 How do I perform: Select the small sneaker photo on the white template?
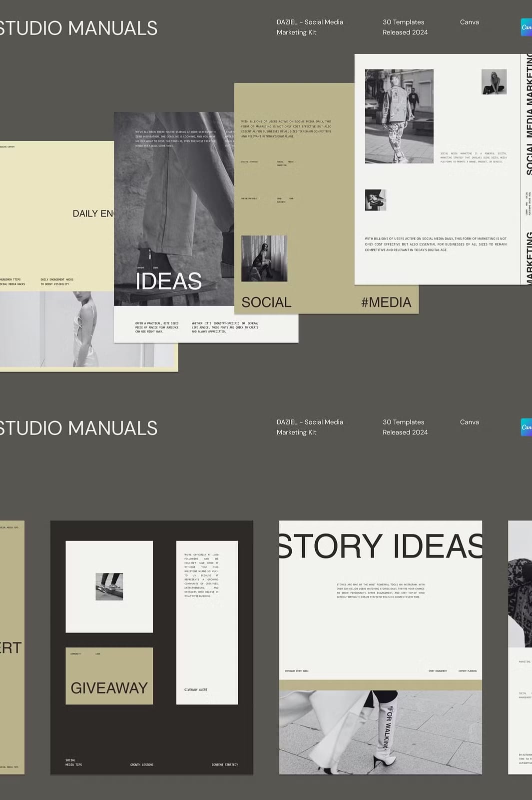(x=375, y=200)
